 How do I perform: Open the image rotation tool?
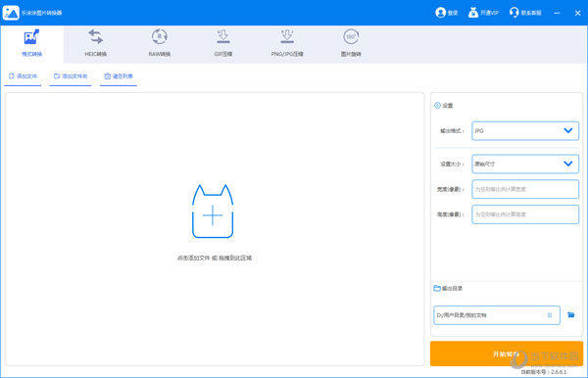tap(351, 43)
